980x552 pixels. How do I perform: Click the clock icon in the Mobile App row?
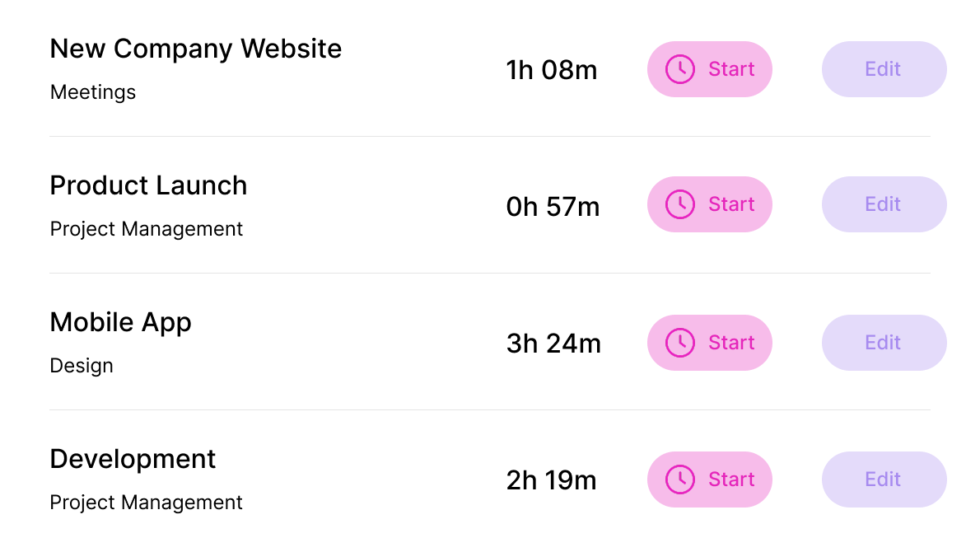(x=680, y=343)
